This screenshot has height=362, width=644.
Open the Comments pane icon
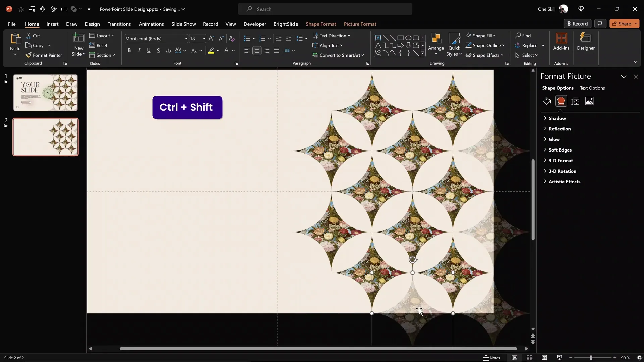(600, 23)
